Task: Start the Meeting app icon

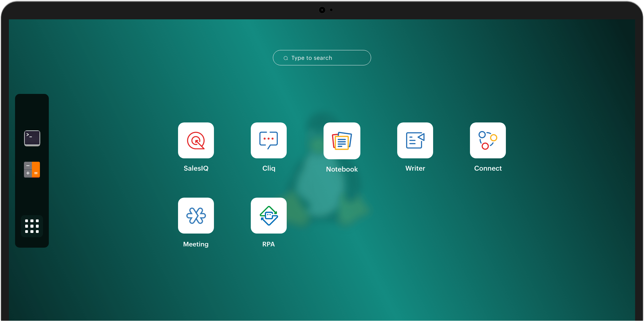Action: click(196, 215)
